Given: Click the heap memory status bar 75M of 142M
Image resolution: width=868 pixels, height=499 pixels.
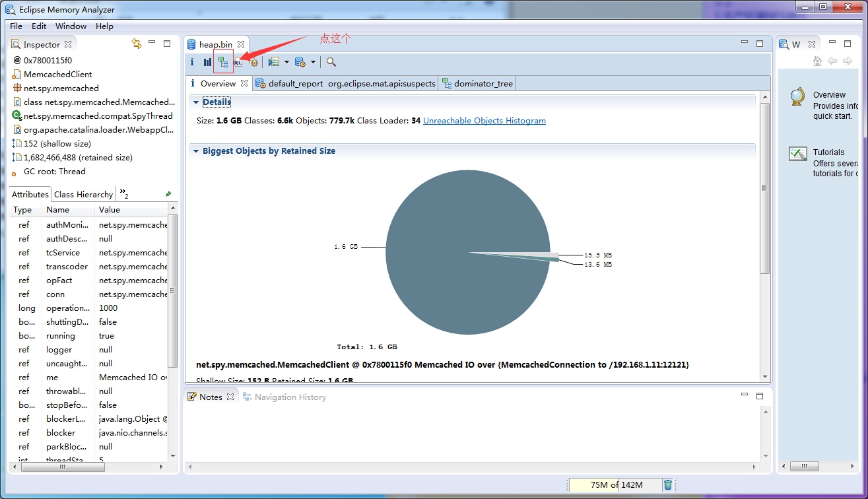Looking at the screenshot, I should tap(615, 485).
